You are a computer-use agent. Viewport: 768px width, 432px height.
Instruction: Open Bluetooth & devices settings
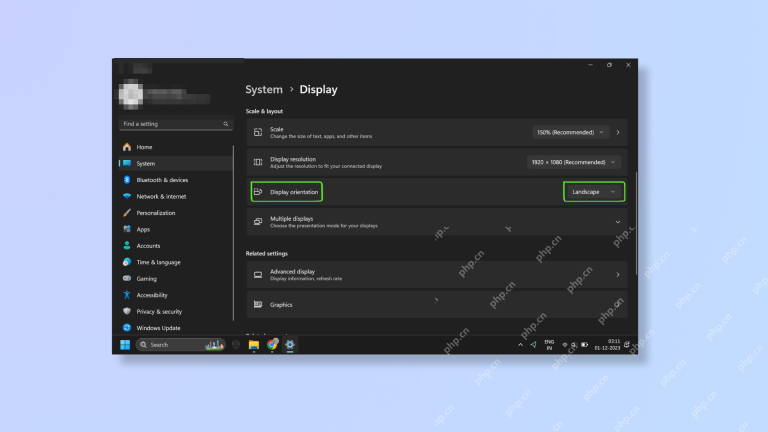[175, 180]
